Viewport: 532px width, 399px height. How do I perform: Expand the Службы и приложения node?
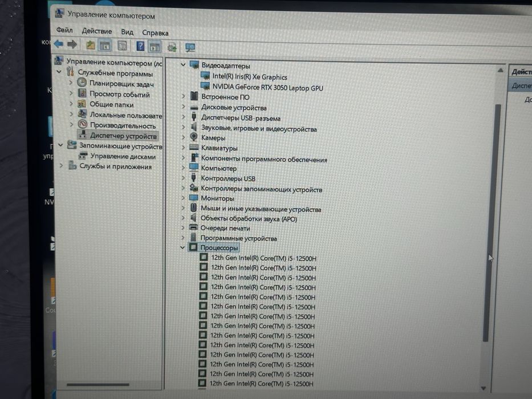61,165
